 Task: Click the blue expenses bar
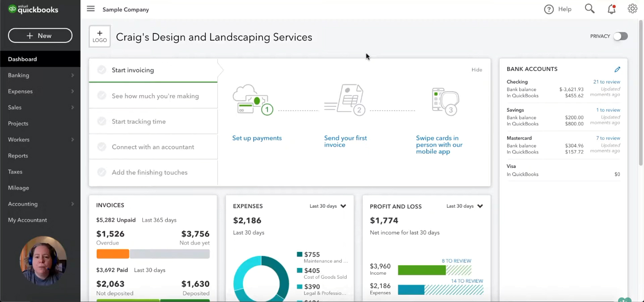pyautogui.click(x=411, y=290)
